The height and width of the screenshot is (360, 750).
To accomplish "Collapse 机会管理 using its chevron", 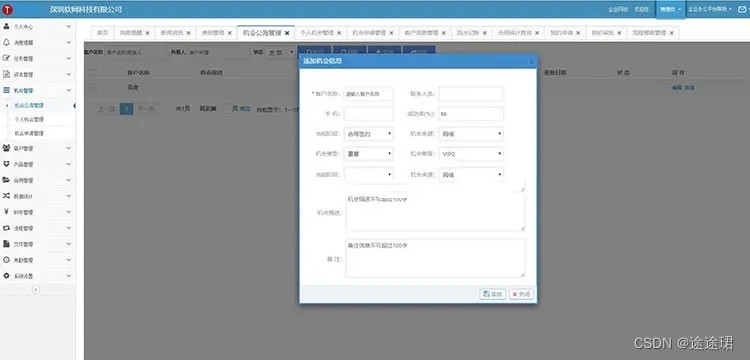I will pyautogui.click(x=68, y=90).
